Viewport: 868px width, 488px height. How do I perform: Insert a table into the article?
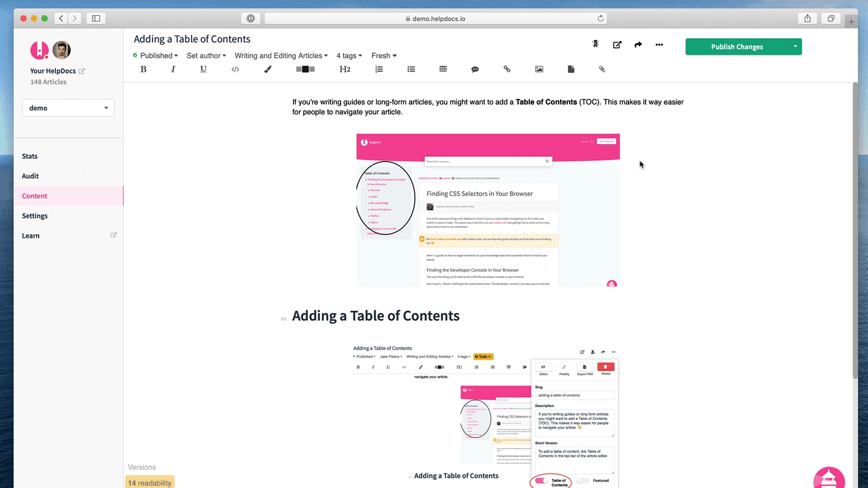coord(443,69)
